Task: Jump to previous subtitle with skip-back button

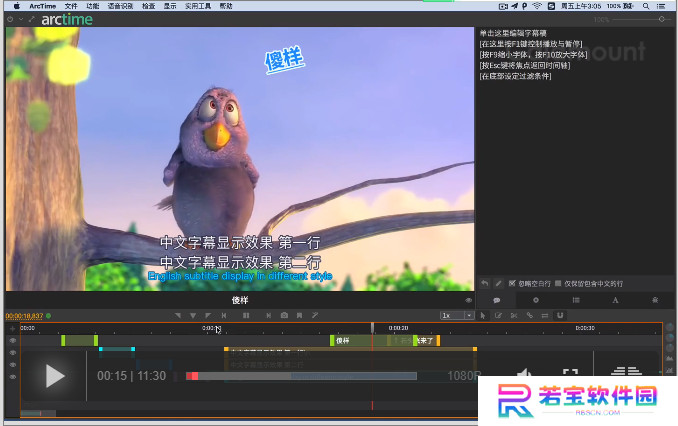Action: (x=224, y=316)
